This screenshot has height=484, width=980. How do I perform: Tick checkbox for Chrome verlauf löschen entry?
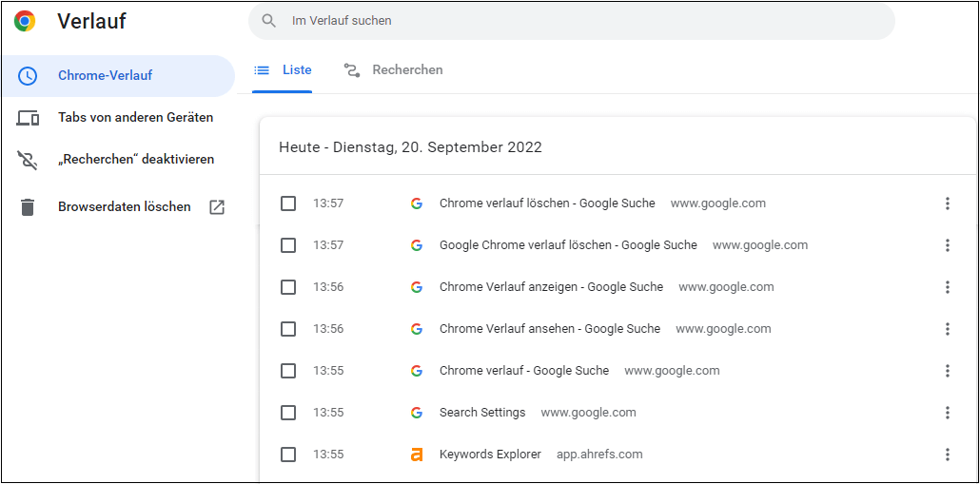click(x=288, y=203)
